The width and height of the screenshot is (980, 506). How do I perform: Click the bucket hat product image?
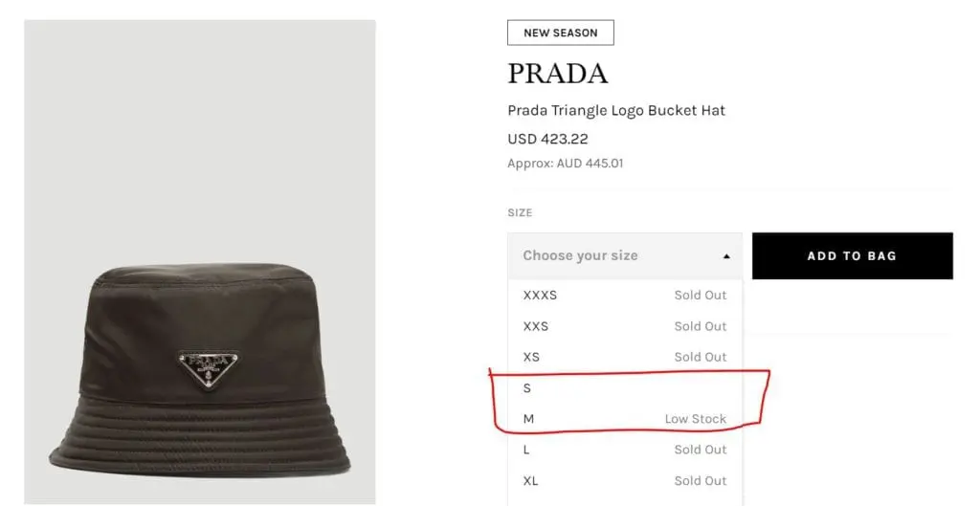(200, 363)
